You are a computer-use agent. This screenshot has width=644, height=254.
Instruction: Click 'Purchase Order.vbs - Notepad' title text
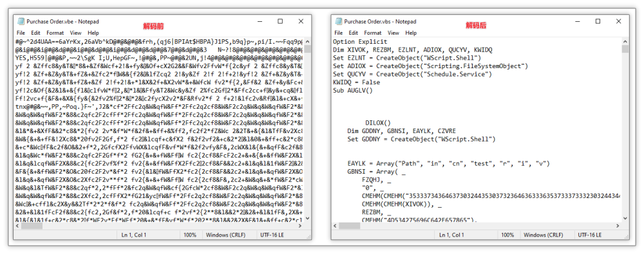[381, 21]
